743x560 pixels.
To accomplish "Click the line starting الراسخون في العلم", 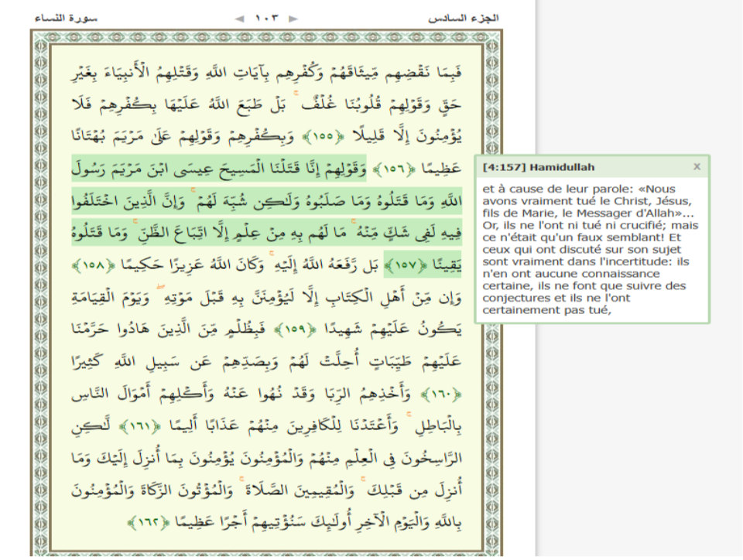I will pyautogui.click(x=267, y=458).
